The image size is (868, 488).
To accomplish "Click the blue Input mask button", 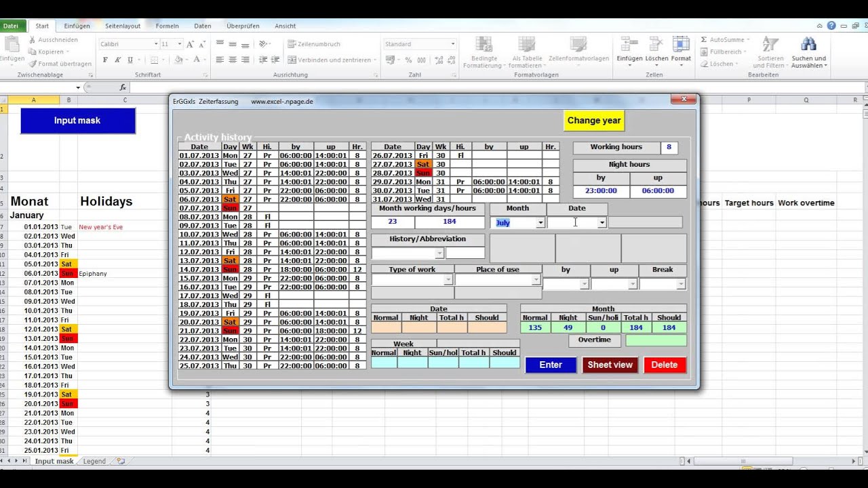I will pyautogui.click(x=78, y=121).
